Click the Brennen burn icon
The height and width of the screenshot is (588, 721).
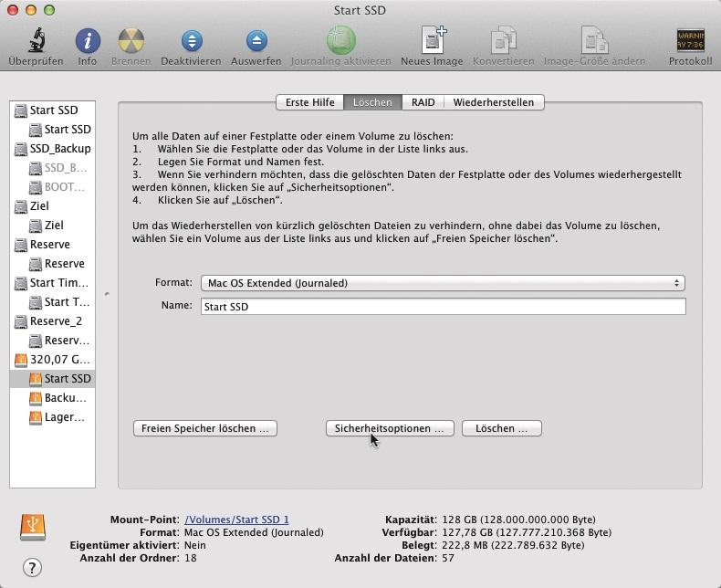click(x=131, y=40)
